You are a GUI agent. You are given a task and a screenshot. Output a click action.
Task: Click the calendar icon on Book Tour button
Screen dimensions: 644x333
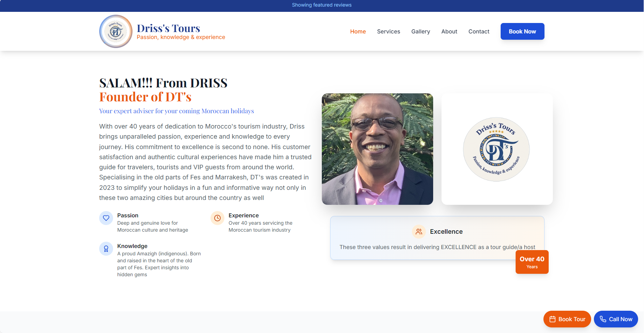pos(553,319)
